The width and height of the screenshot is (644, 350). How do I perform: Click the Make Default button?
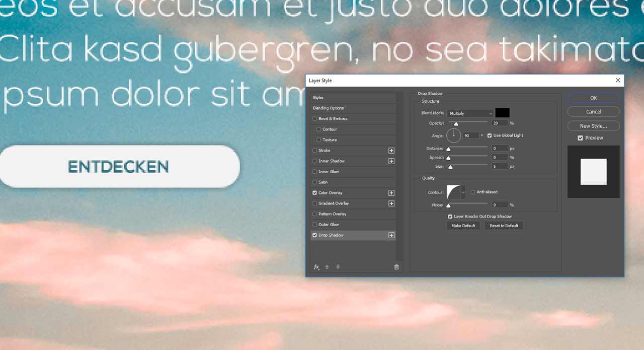(x=463, y=226)
